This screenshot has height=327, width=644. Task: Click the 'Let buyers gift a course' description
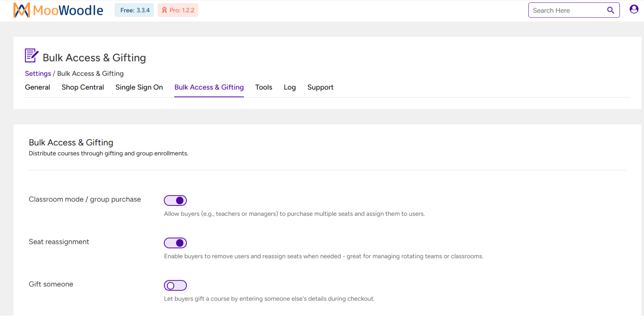(x=270, y=299)
